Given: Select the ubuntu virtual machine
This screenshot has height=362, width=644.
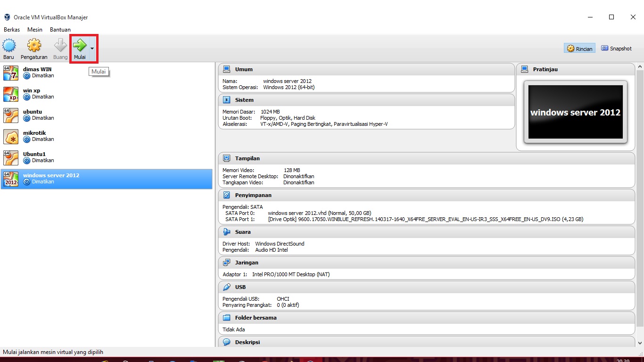Looking at the screenshot, I should tap(107, 115).
